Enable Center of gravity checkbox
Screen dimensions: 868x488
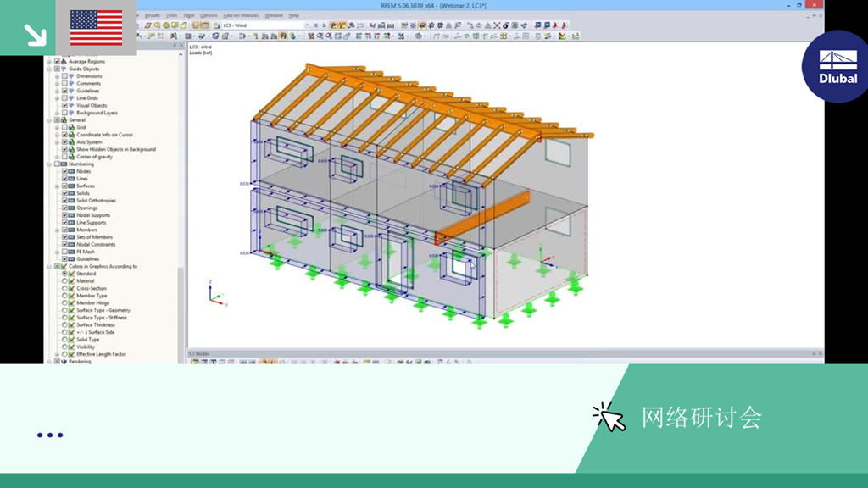pos(64,157)
